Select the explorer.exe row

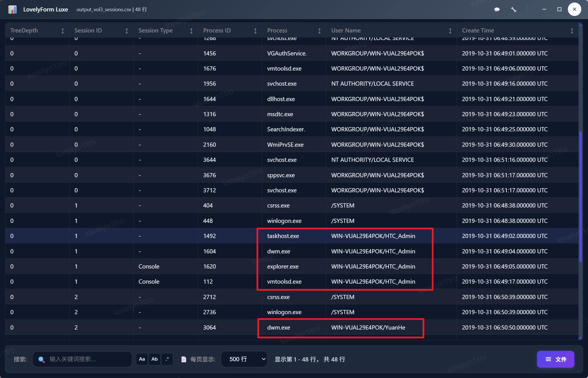point(283,266)
